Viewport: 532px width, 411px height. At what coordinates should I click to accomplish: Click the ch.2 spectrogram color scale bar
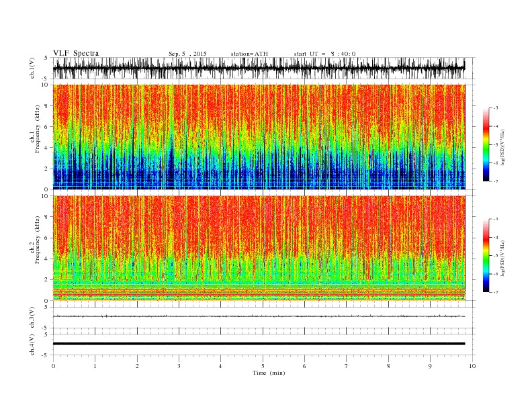486,256
